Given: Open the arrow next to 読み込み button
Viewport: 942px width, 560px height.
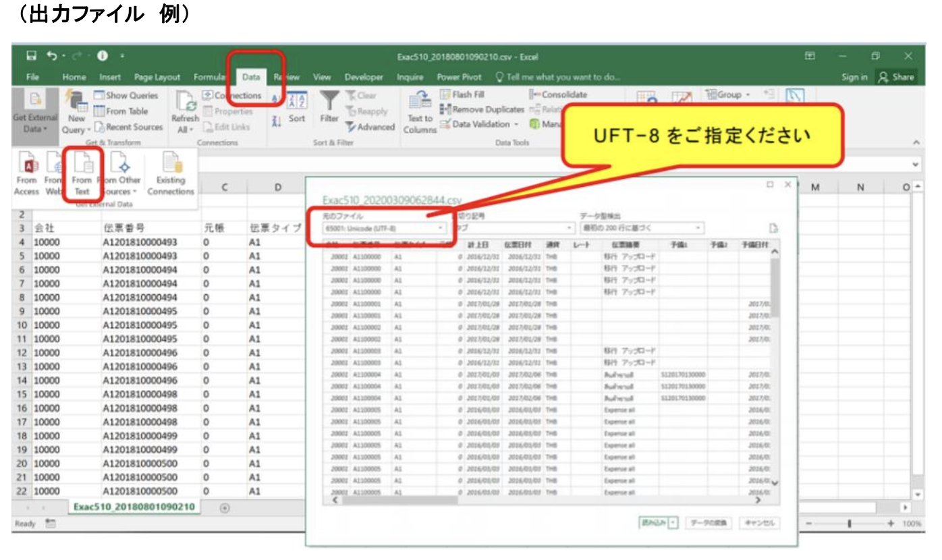Looking at the screenshot, I should (673, 523).
